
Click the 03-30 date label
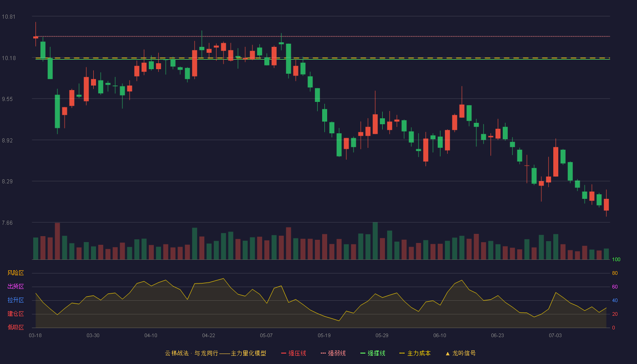(x=93, y=335)
